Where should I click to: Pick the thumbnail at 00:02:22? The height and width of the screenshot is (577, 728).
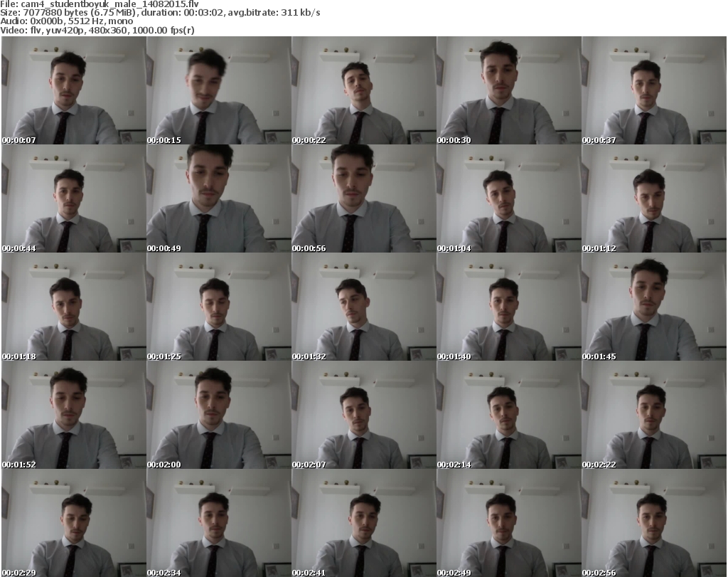pyautogui.click(x=654, y=415)
